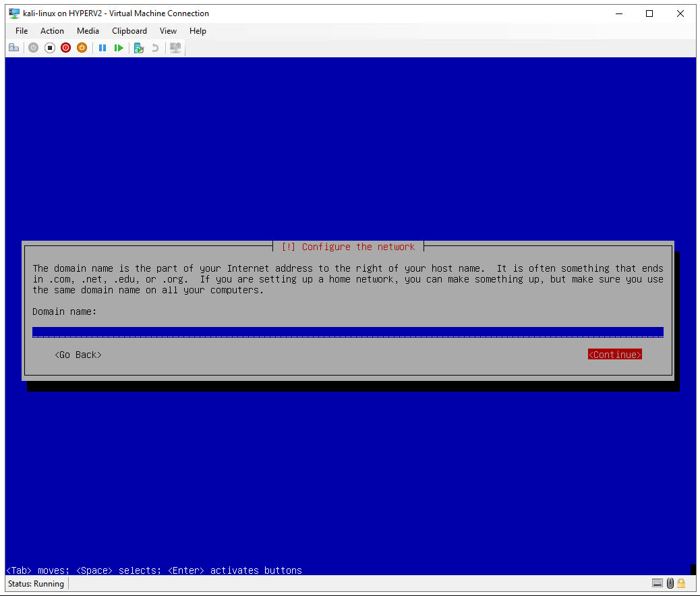This screenshot has height=596, width=700.
Task: Click the keyboard icon in status bar
Action: 658,583
